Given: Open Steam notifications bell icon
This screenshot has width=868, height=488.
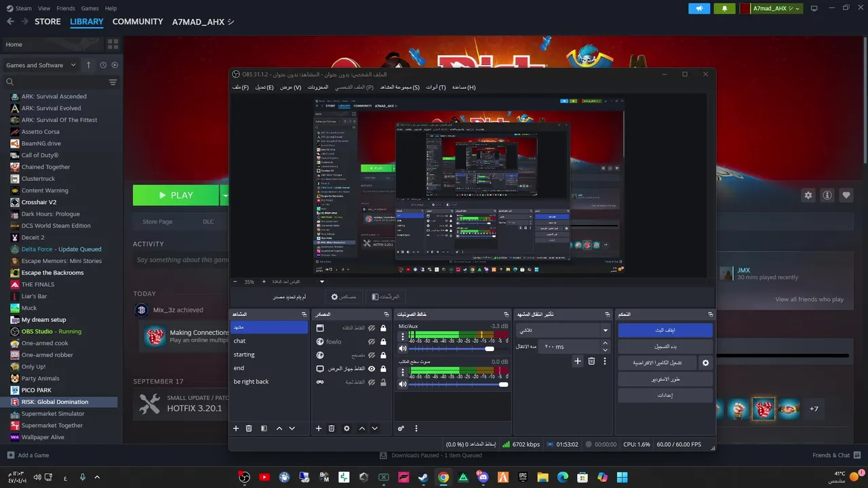Looking at the screenshot, I should 724,8.
